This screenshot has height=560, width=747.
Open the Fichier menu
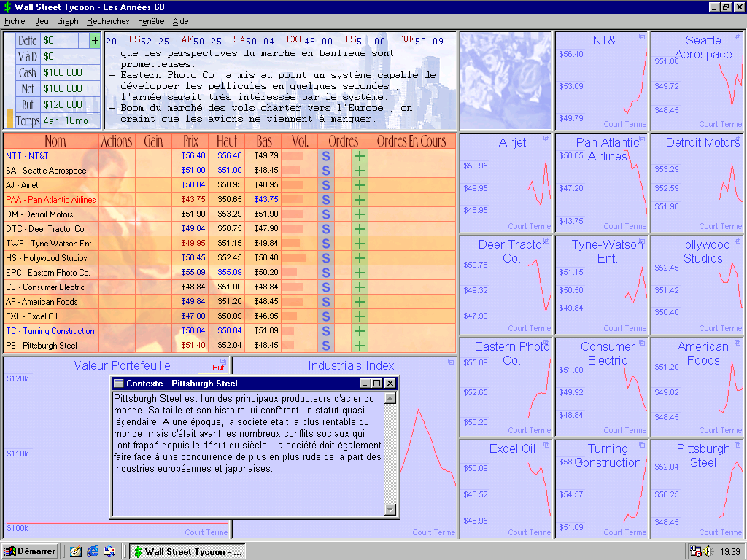pyautogui.click(x=16, y=21)
